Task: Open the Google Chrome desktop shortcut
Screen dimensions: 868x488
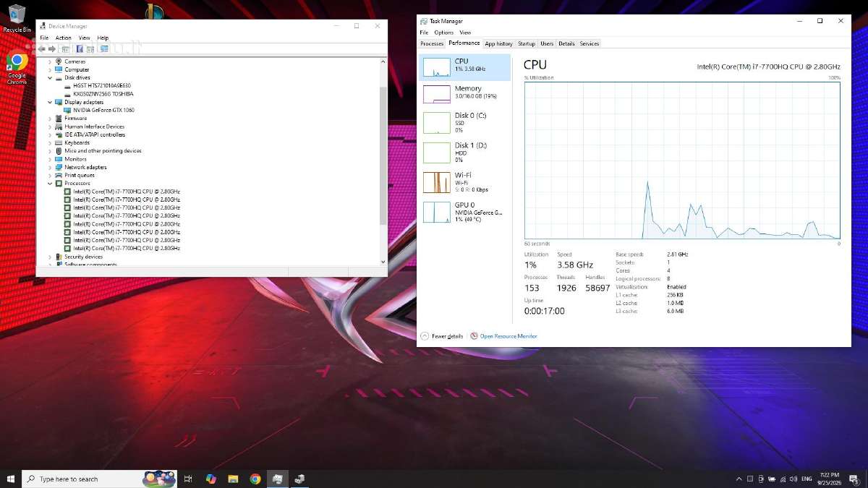Action: tap(17, 69)
